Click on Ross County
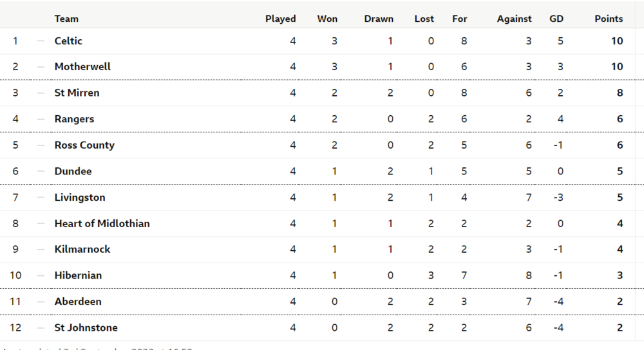Viewport: 644px width, 350px height. click(84, 145)
